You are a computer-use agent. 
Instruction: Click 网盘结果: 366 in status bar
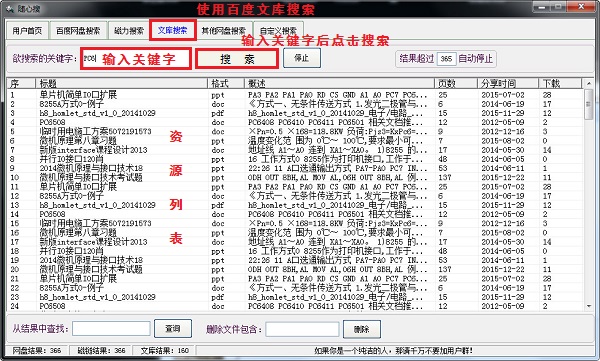pyautogui.click(x=37, y=350)
